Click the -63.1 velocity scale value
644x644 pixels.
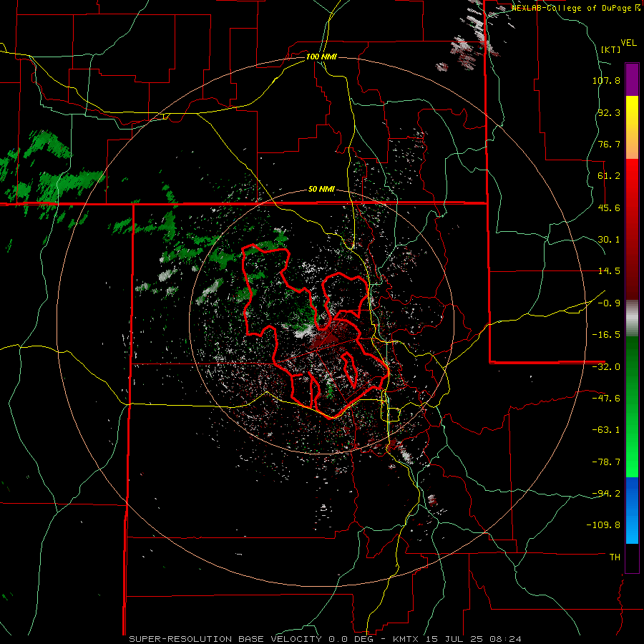point(606,430)
